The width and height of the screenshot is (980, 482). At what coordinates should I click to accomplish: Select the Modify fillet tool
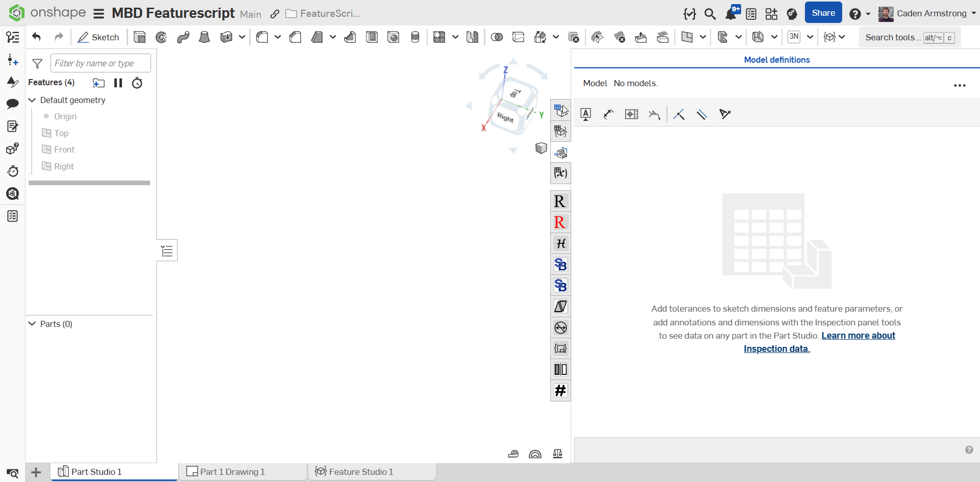(597, 37)
